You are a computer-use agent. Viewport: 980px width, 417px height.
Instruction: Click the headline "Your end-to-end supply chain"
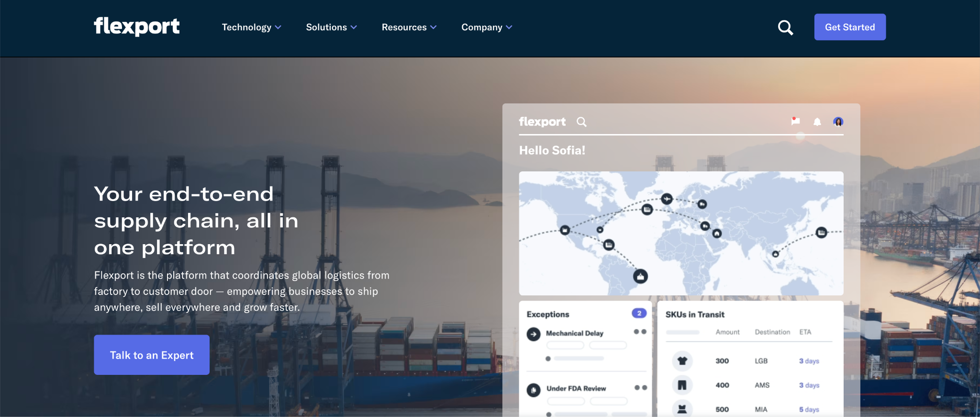196,221
